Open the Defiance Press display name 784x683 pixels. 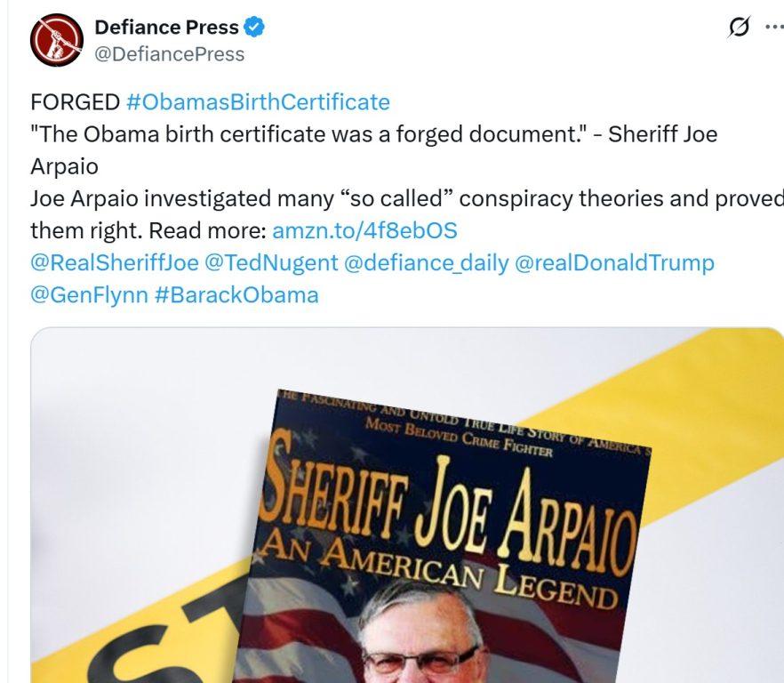click(166, 27)
